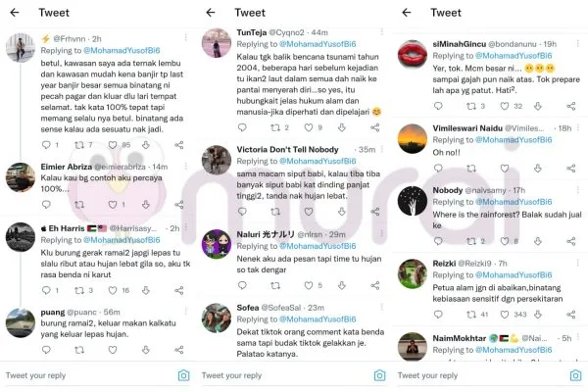Click left panel's Tweet your reply field
The width and height of the screenshot is (588, 392).
pyautogui.click(x=89, y=375)
